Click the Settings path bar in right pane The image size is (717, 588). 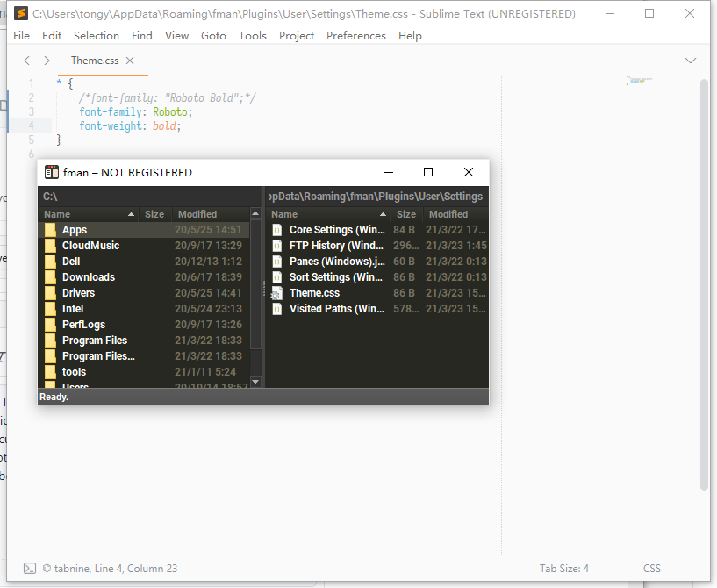(x=376, y=197)
